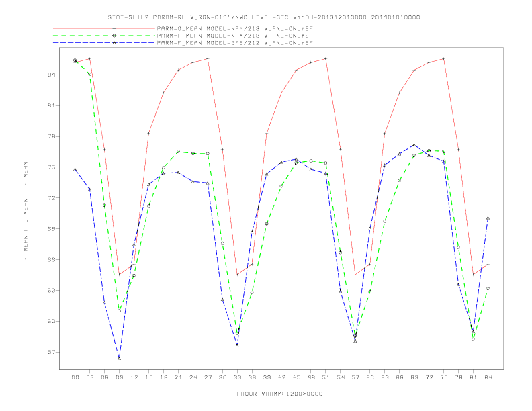Click the blue dashed legend line sample
532x411 pixels.
104,43
